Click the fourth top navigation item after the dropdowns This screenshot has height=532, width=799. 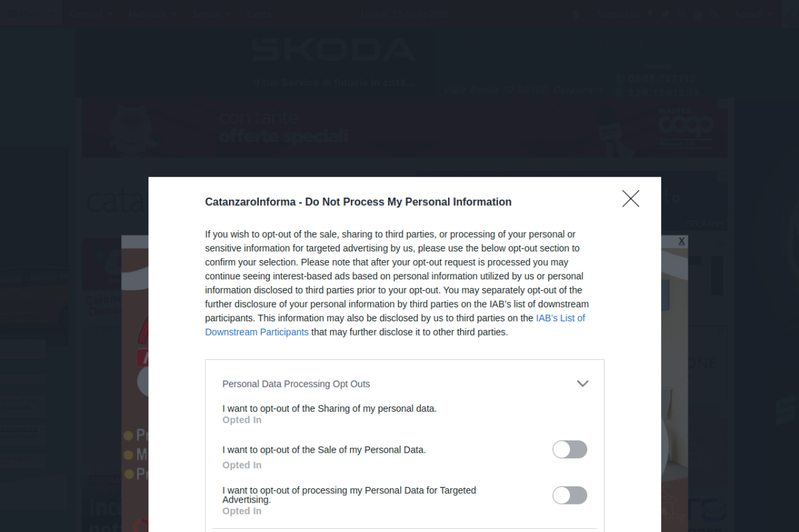click(258, 14)
